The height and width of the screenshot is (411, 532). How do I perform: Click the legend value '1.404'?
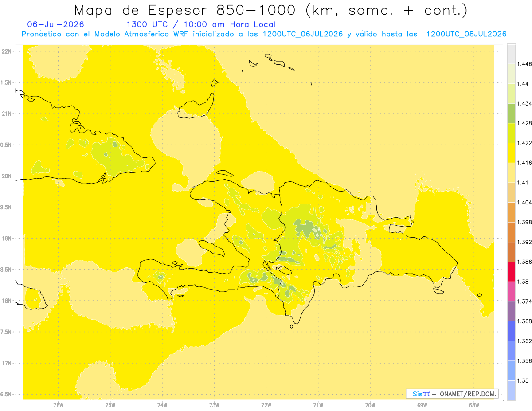[x=525, y=203]
